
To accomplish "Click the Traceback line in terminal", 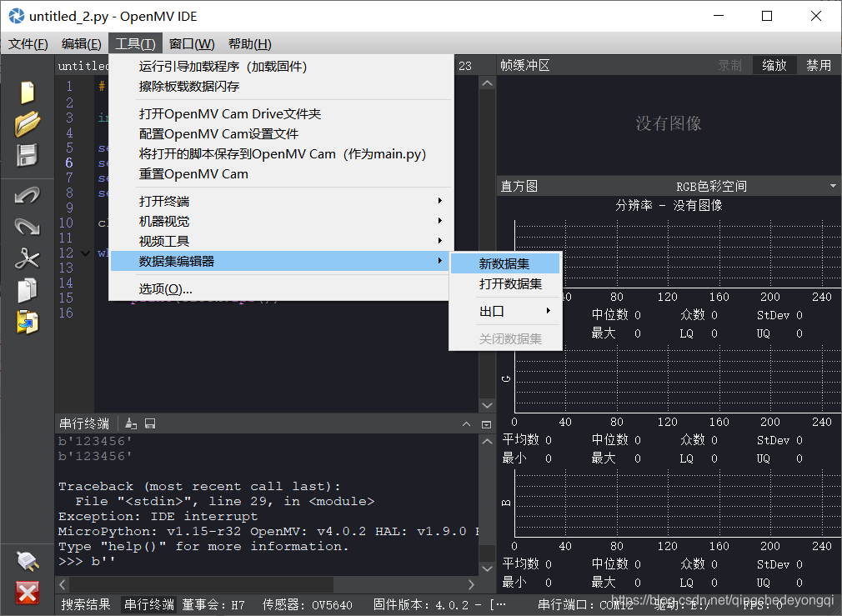I will 199,486.
